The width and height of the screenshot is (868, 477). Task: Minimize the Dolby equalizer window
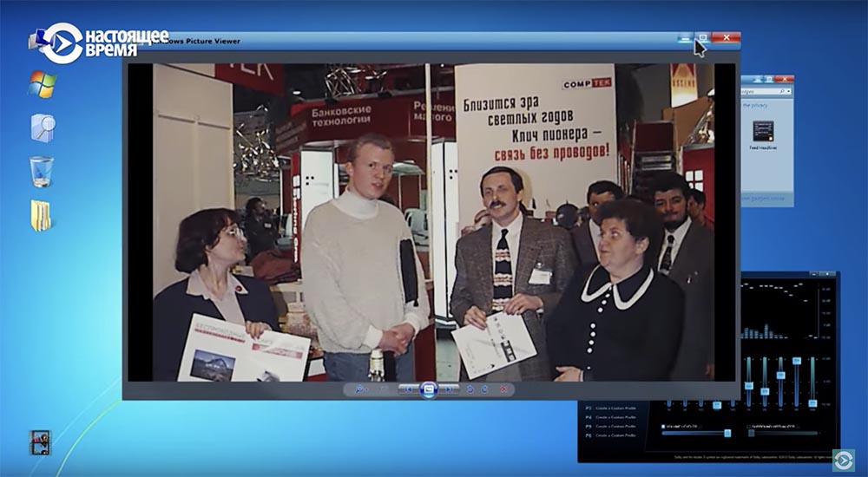click(814, 274)
